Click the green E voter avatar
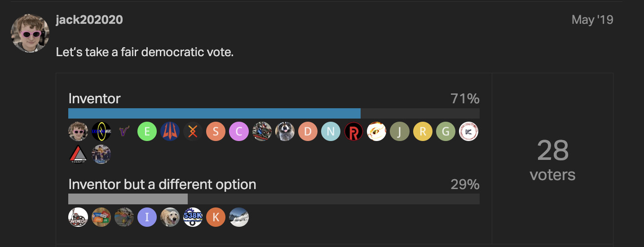The height and width of the screenshot is (247, 644). click(x=147, y=132)
